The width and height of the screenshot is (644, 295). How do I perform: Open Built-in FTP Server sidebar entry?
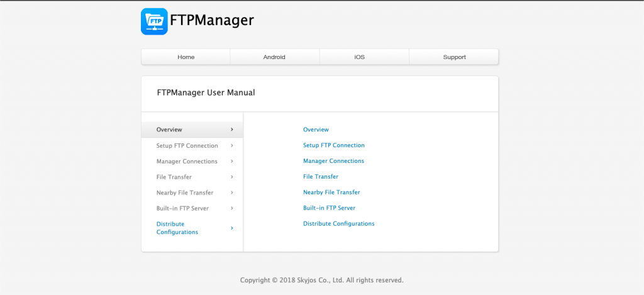(x=192, y=208)
